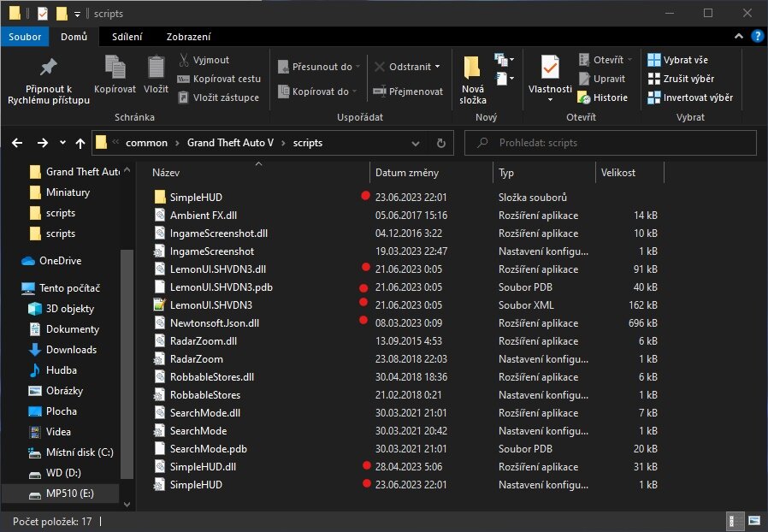Image resolution: width=768 pixels, height=532 pixels.
Task: Click the Vložit clipboard icon
Action: [x=156, y=68]
